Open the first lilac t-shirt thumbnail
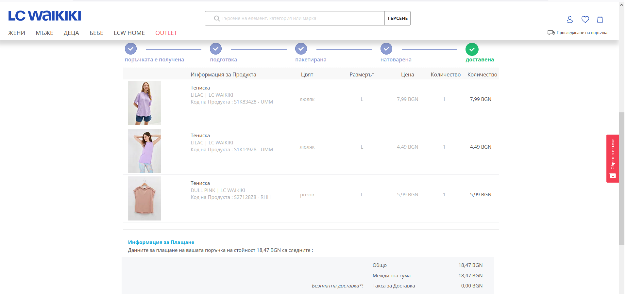Image resolution: width=644 pixels, height=294 pixels. [x=144, y=103]
